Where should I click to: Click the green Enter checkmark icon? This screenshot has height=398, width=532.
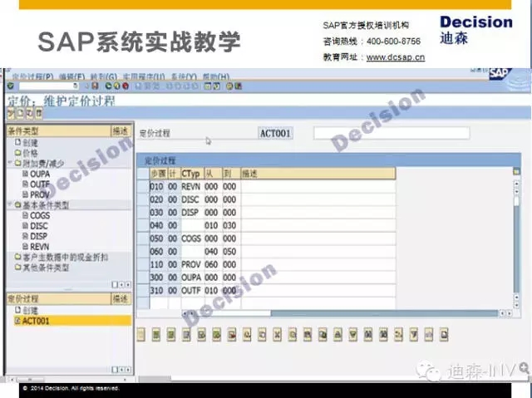[x=11, y=86]
